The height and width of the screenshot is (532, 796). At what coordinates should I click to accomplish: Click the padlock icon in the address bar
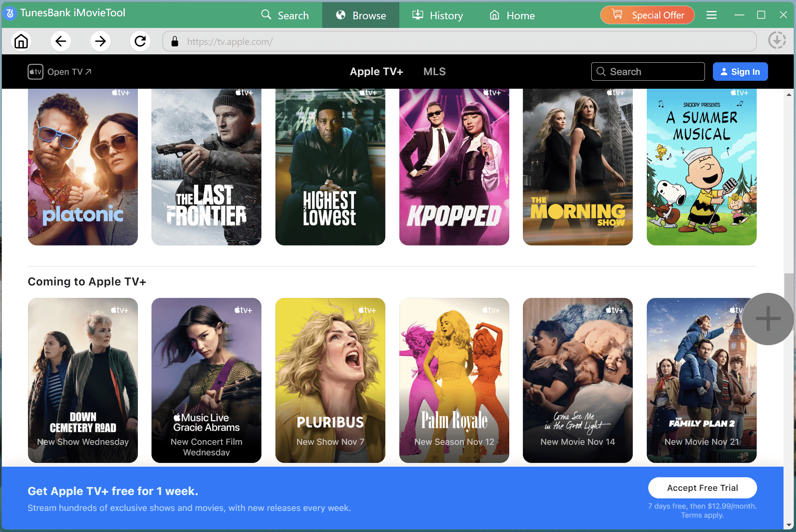click(175, 42)
